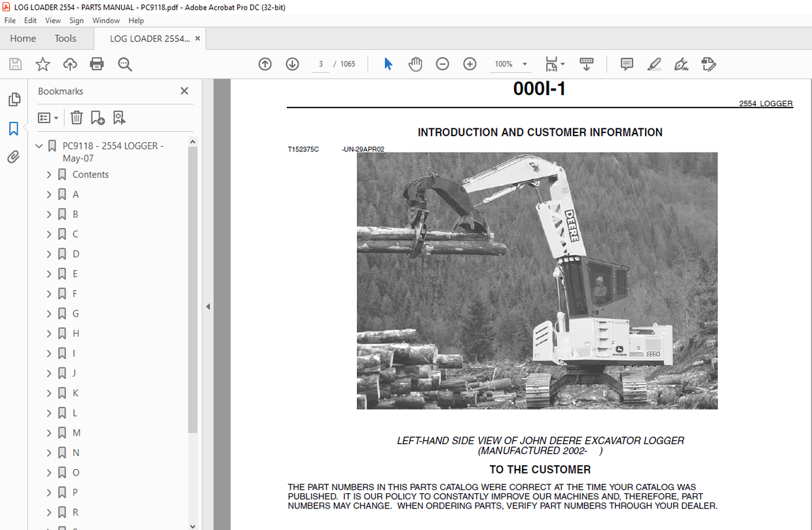Click the Zoom In plus icon
The height and width of the screenshot is (530, 812).
(x=470, y=64)
